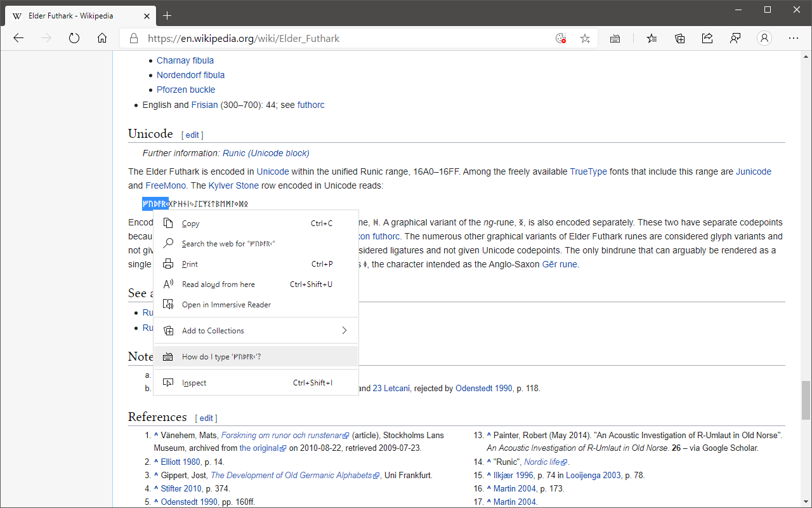812x508 pixels.
Task: Open the Looijenga 2003 link
Action: pos(593,475)
